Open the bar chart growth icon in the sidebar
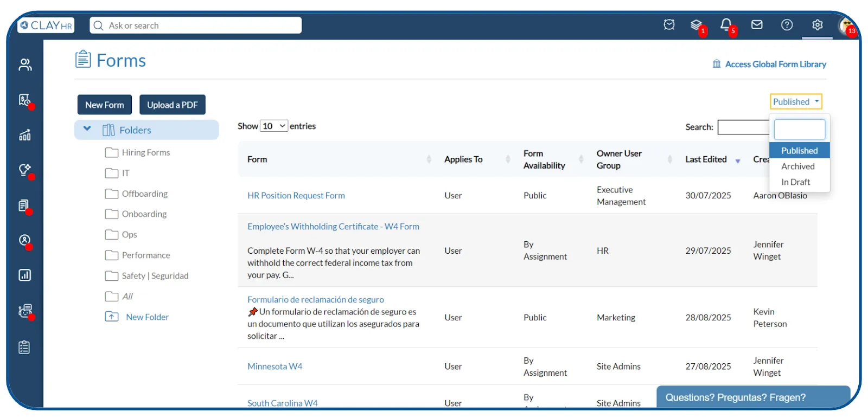 (x=25, y=135)
